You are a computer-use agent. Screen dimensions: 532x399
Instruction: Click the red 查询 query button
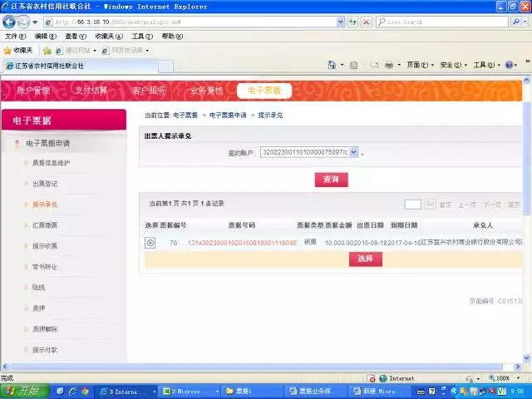[331, 180]
